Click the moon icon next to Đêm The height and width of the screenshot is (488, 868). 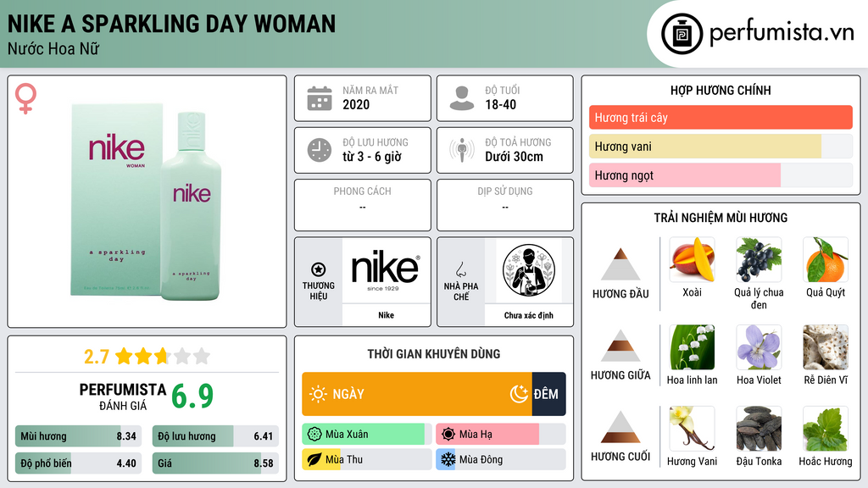[x=519, y=394]
